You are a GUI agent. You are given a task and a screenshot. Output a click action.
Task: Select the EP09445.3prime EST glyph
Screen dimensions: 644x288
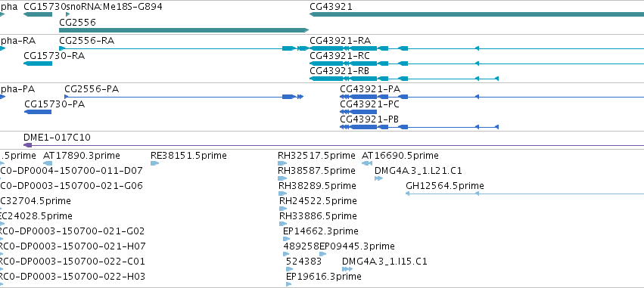[323, 254]
